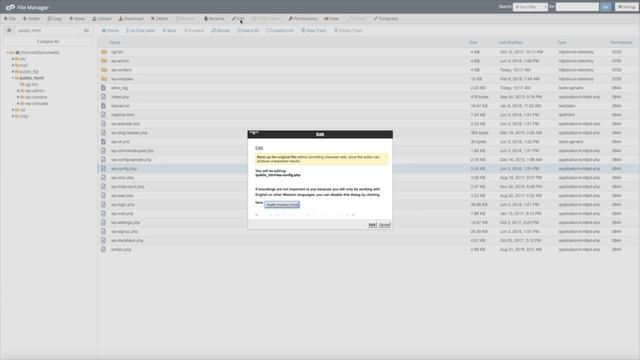Viewport: 640px width, 360px height.
Task: Click Up One Level
Action: click(x=140, y=31)
